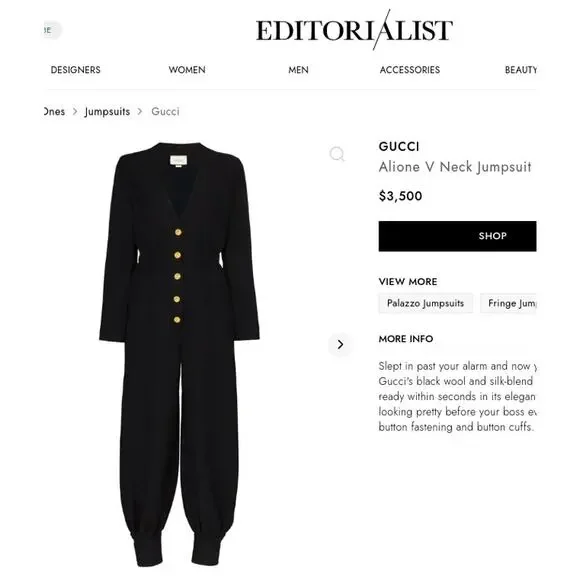The width and height of the screenshot is (580, 580).
Task: Show the next product image with arrow
Action: click(340, 344)
